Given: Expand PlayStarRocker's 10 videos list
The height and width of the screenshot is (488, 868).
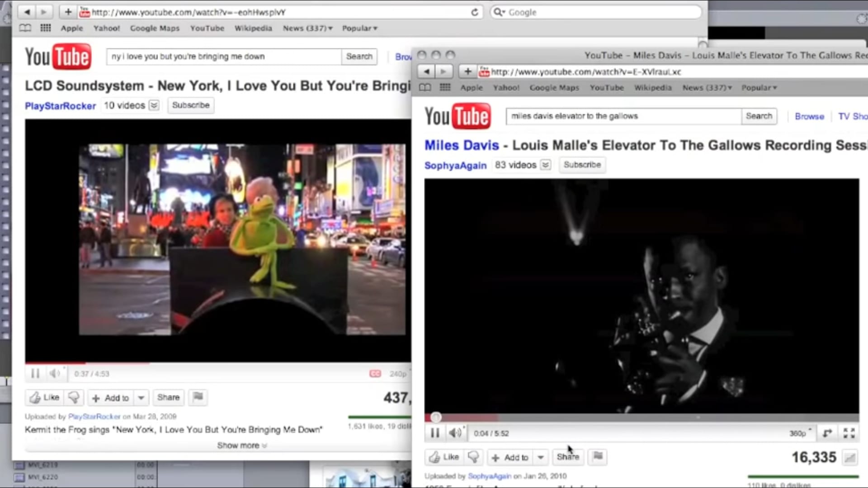Looking at the screenshot, I should [x=154, y=105].
